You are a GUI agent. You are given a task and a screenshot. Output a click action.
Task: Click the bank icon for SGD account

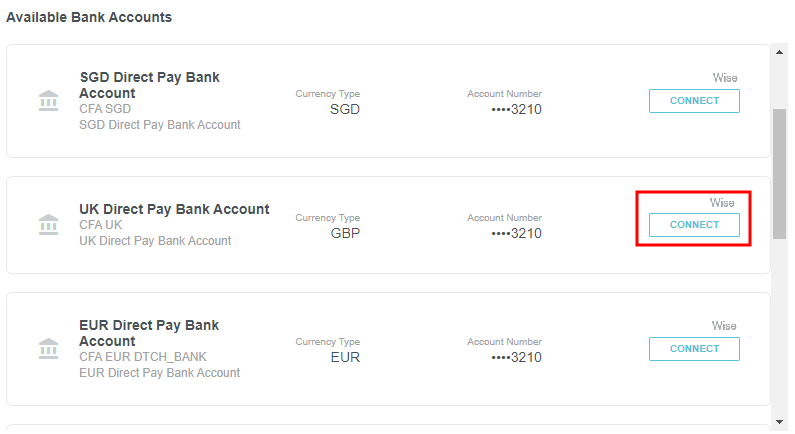(48, 101)
